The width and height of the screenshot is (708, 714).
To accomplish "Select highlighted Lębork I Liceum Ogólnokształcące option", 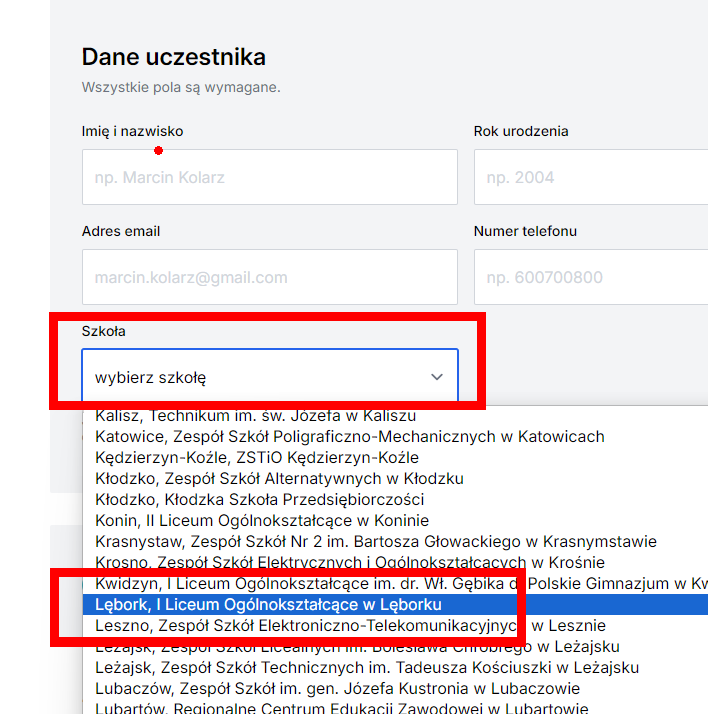I will click(x=268, y=605).
